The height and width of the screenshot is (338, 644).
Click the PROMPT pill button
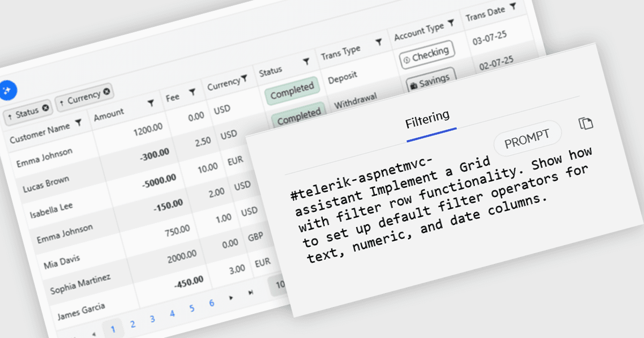528,138
